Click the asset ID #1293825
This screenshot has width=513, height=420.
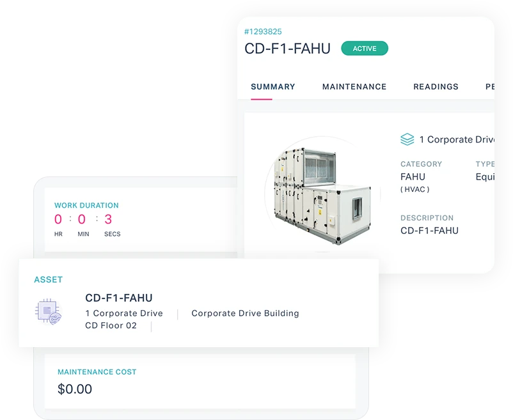pyautogui.click(x=263, y=32)
